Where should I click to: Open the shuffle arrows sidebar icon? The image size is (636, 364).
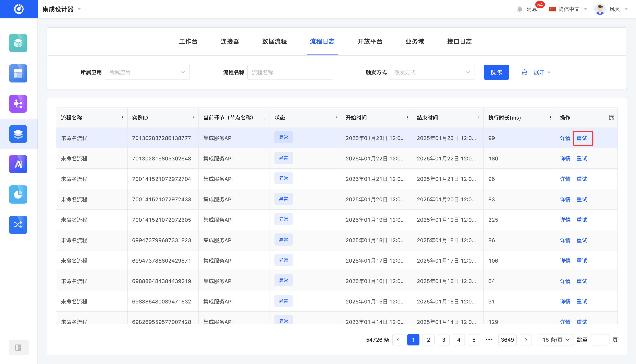tap(18, 225)
